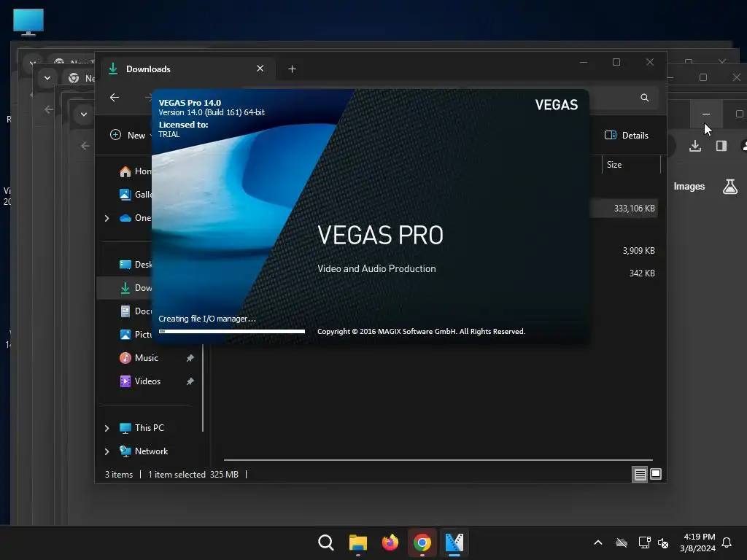Unpin Videos using its pin icon
The width and height of the screenshot is (747, 560).
coord(190,381)
